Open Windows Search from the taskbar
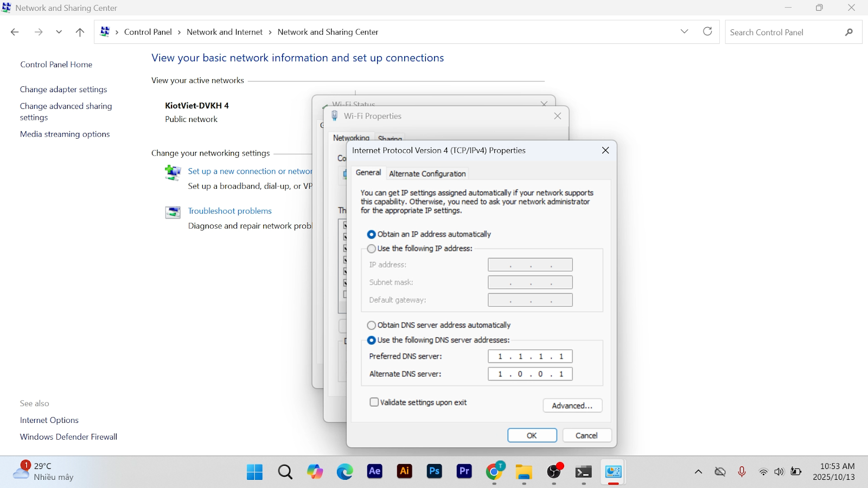Screen dimensions: 868x488 pyautogui.click(x=285, y=472)
